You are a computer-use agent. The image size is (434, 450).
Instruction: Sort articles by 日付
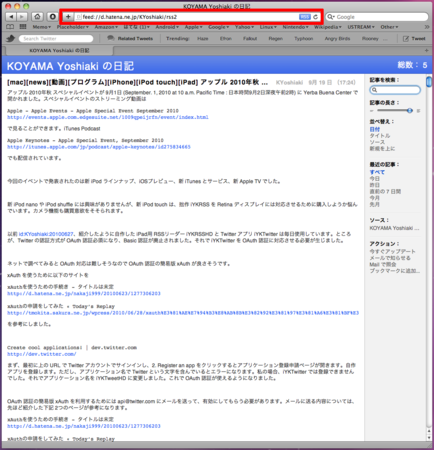375,129
